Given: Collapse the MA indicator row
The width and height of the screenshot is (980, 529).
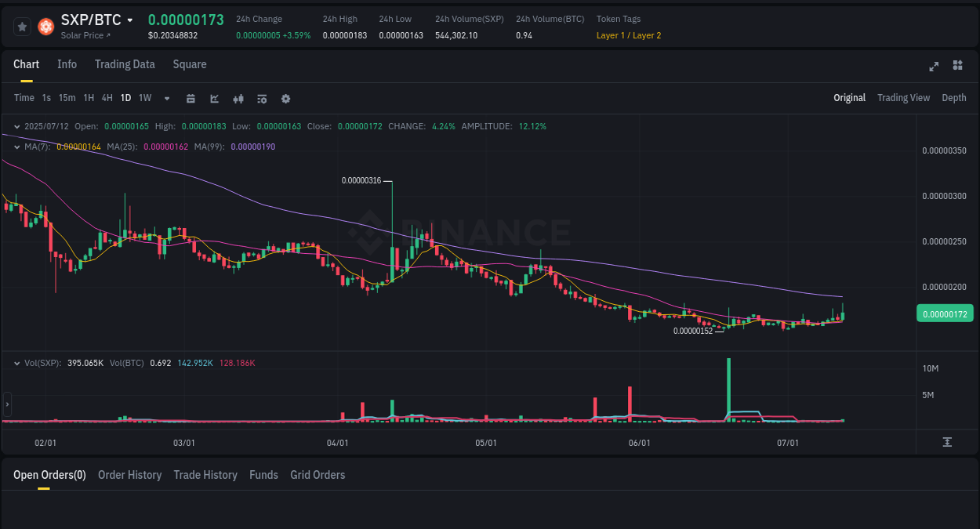Looking at the screenshot, I should (17, 147).
